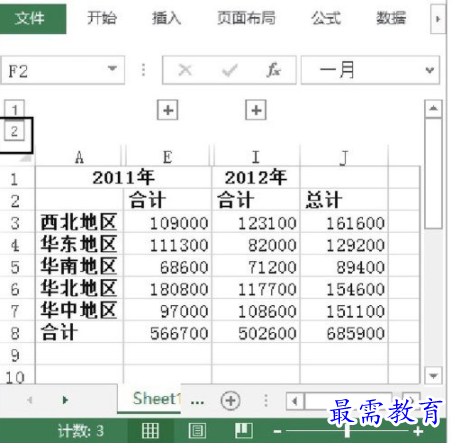Cancel formula entry with X icon
451x443 pixels.
coord(185,70)
